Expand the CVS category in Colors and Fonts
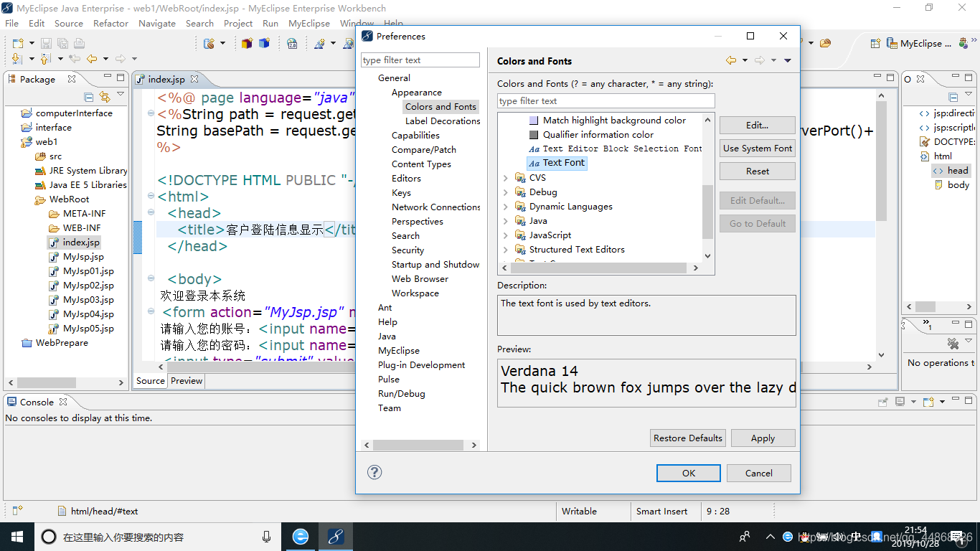The image size is (980, 551). click(x=505, y=178)
